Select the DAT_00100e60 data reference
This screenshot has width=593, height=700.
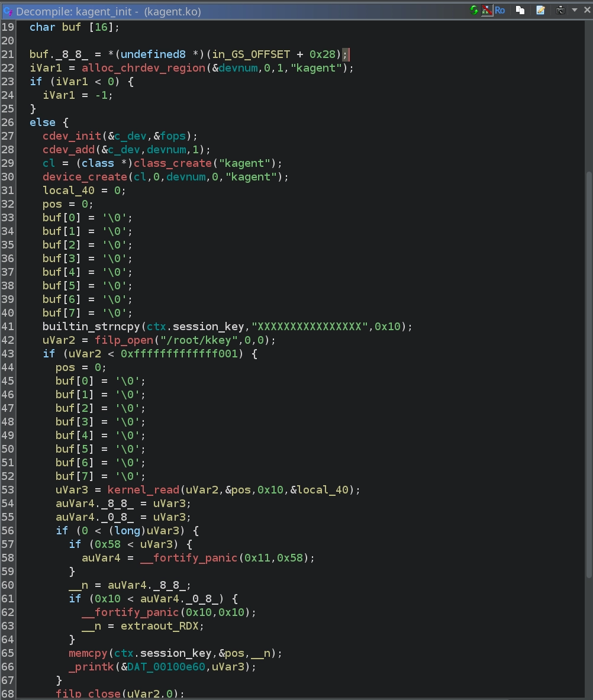click(166, 667)
